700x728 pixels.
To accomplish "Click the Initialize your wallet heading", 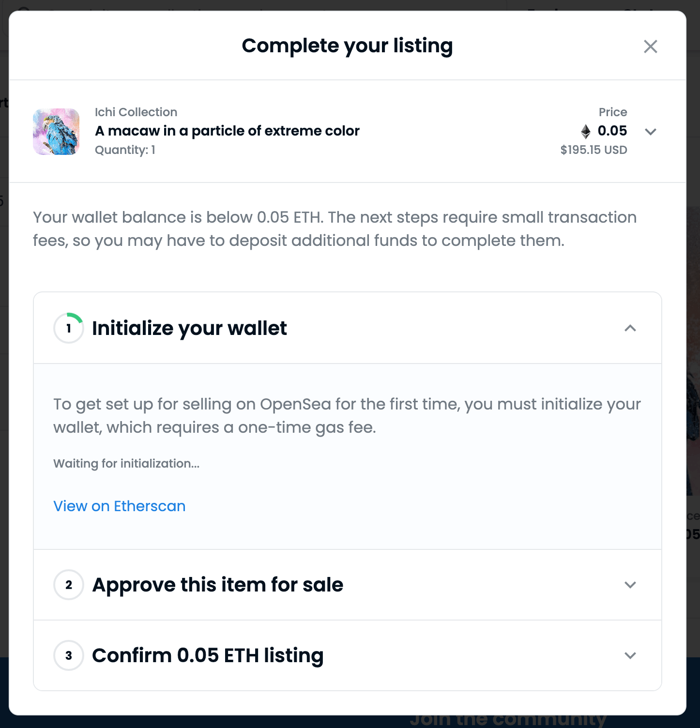I will click(189, 328).
